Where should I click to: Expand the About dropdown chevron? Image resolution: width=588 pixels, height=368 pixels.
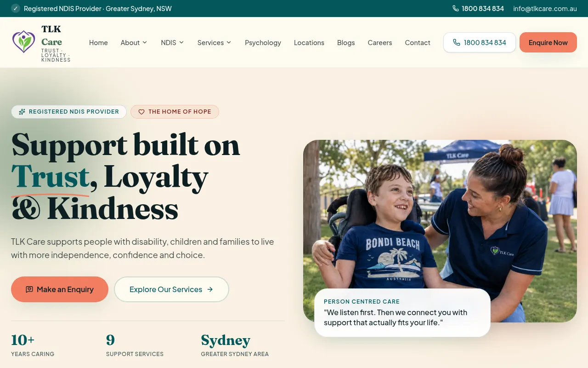[x=145, y=42]
